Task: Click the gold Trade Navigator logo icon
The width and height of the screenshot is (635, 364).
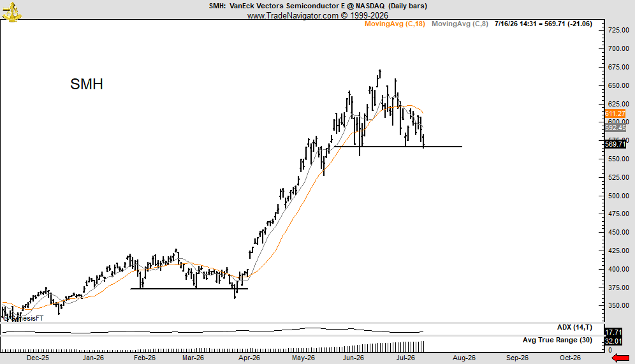Action: pyautogui.click(x=11, y=11)
